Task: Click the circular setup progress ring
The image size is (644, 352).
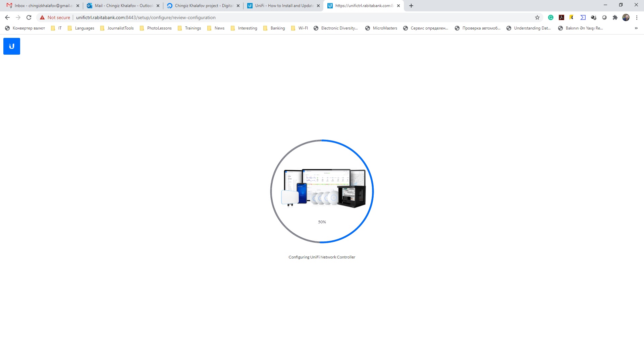Action: pyautogui.click(x=322, y=191)
